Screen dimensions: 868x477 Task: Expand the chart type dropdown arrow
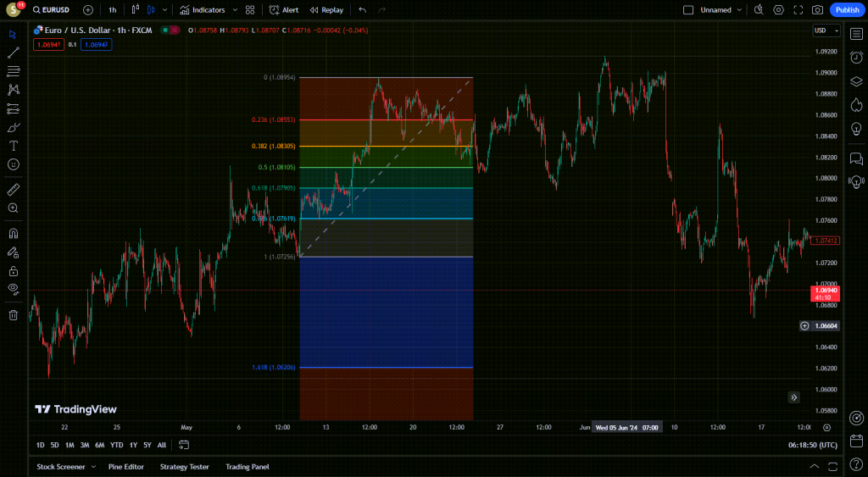[x=164, y=10]
